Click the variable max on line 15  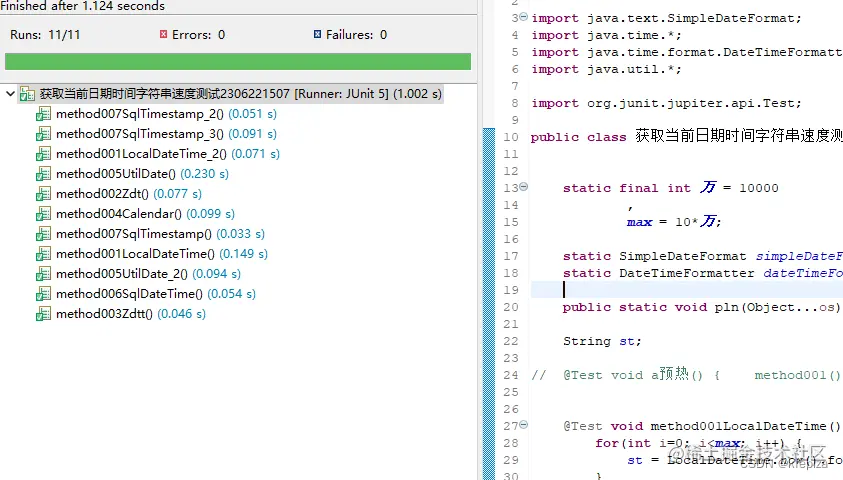639,222
